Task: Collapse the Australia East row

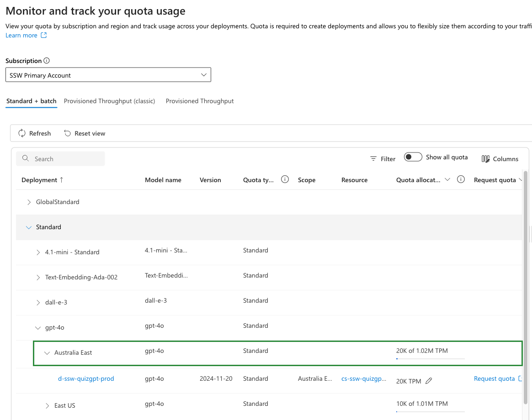Action: point(47,353)
